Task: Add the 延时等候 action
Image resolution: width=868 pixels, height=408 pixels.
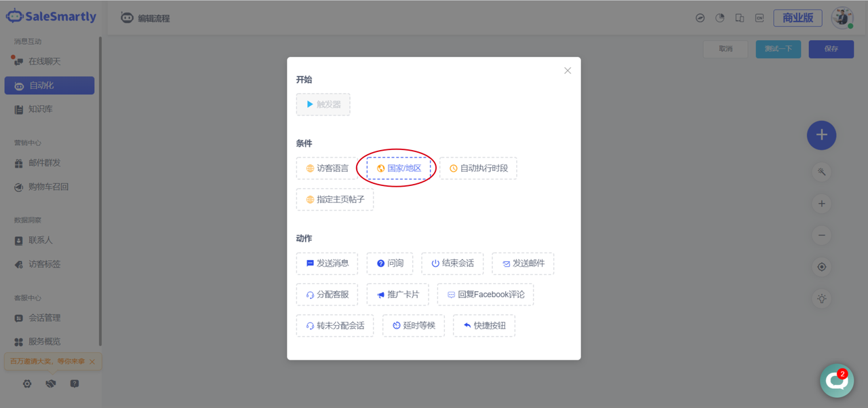Action: click(x=414, y=326)
